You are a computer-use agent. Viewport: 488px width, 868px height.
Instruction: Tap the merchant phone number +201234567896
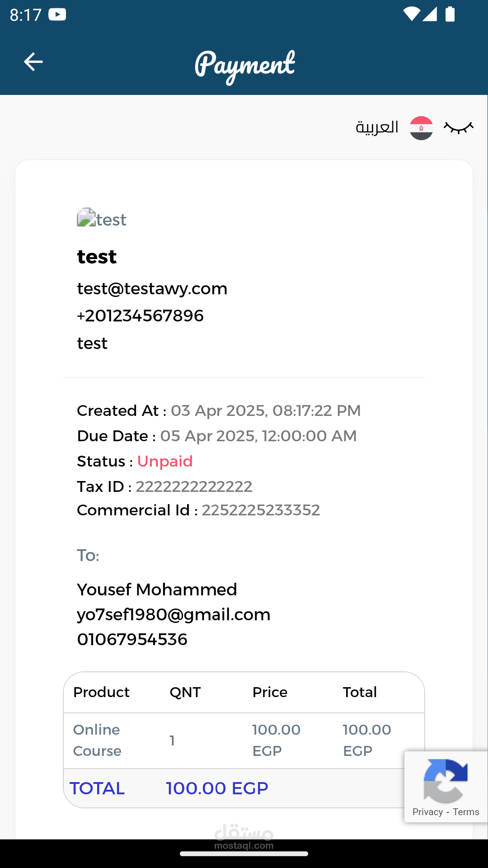point(141,316)
